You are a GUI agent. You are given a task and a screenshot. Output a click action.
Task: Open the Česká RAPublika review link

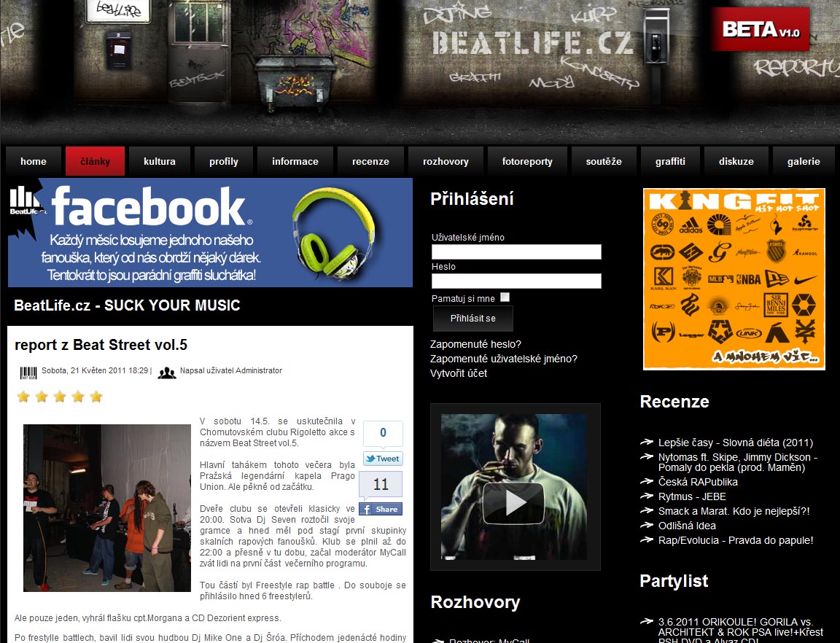pos(698,482)
